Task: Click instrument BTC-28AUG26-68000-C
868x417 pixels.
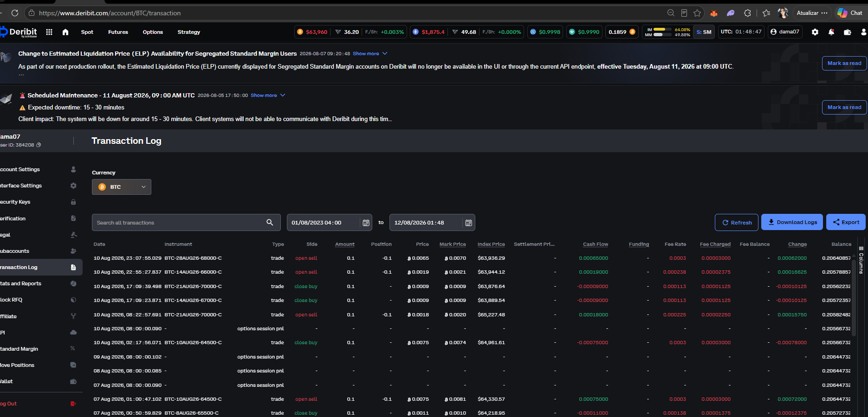Action: click(x=193, y=258)
